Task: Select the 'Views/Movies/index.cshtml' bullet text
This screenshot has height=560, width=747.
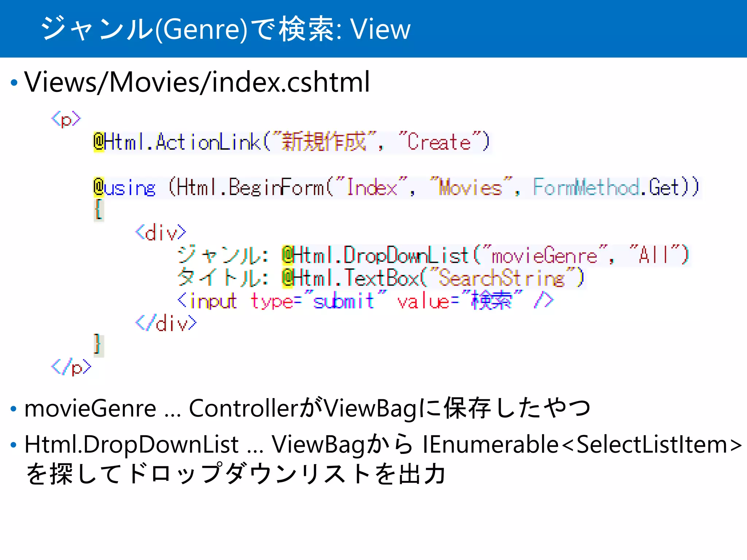Action: coord(197,82)
